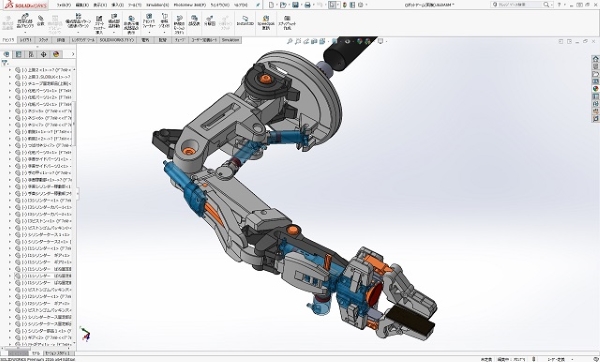Click the Edit Appearance color-sphere icon
The width and height of the screenshot is (600, 362).
tap(360, 41)
